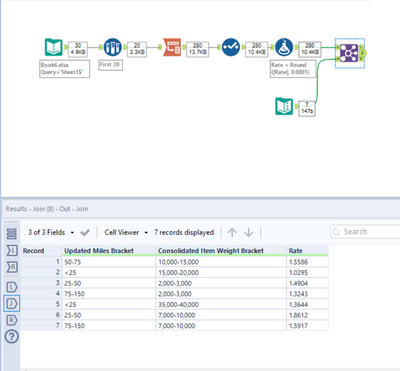Select the red Transpose tool on canvas
This screenshot has width=400, height=371.
(x=172, y=47)
